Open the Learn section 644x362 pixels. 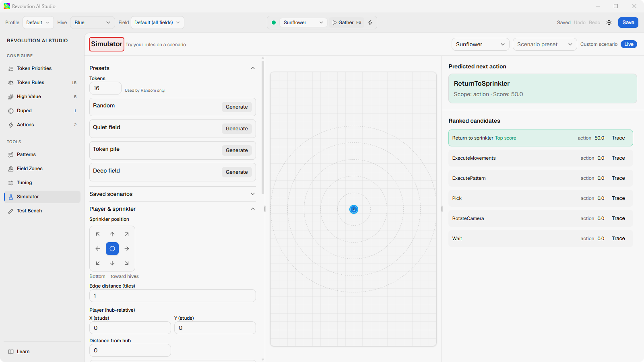pyautogui.click(x=42, y=352)
